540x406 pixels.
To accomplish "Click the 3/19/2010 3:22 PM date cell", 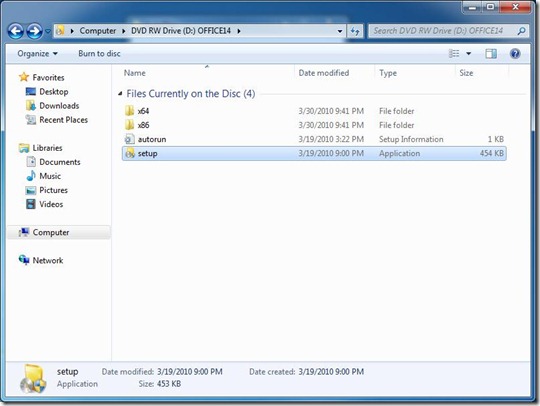I will coord(331,139).
